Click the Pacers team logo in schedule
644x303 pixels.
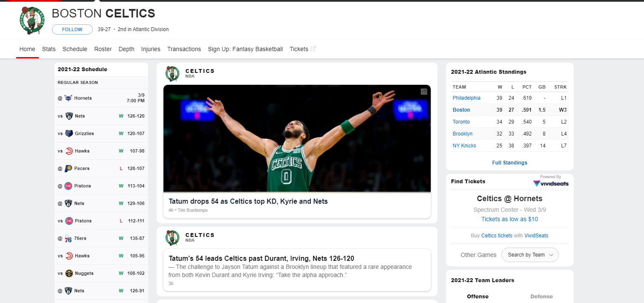tap(68, 168)
